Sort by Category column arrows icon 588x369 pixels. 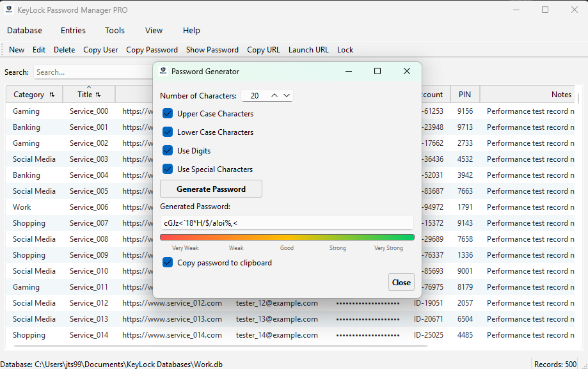point(52,95)
